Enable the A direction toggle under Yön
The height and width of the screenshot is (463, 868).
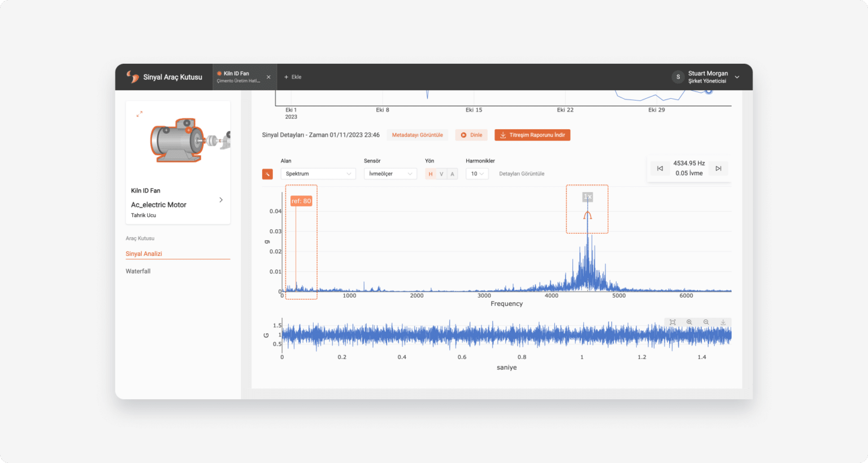coord(453,173)
